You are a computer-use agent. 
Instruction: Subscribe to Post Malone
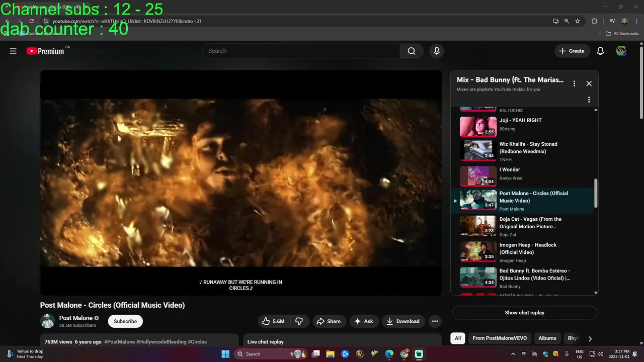(x=125, y=321)
